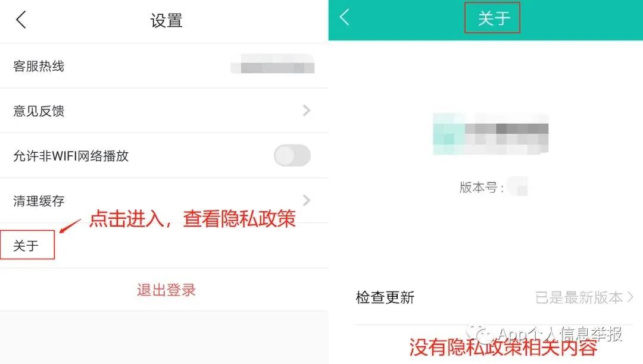643x364 pixels.
Task: Click the 关于 title in green header
Action: (x=494, y=18)
